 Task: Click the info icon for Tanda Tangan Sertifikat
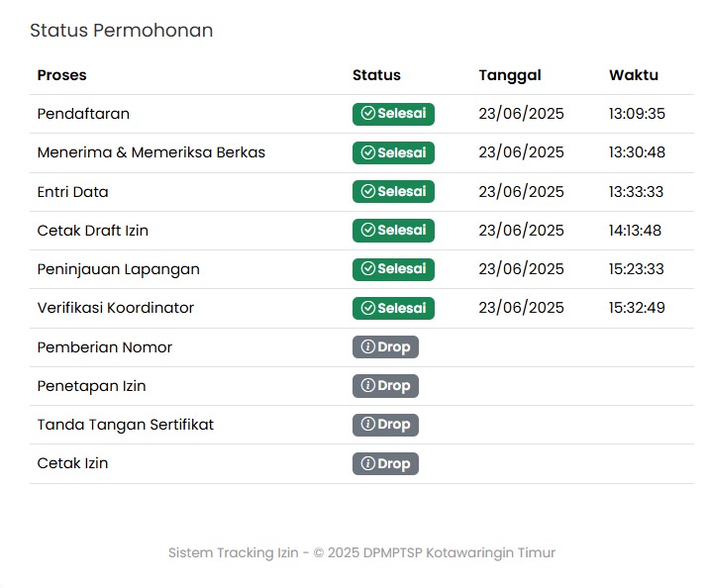(367, 425)
